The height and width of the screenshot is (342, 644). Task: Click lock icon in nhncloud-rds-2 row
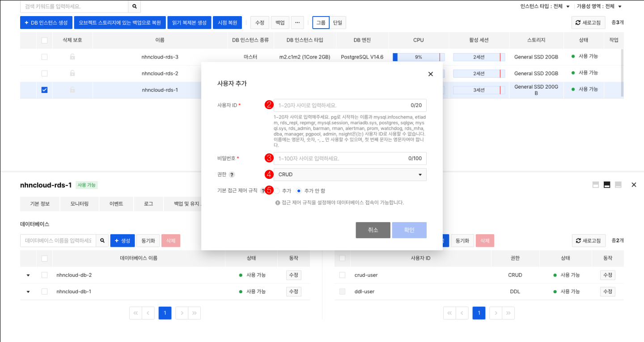(72, 73)
